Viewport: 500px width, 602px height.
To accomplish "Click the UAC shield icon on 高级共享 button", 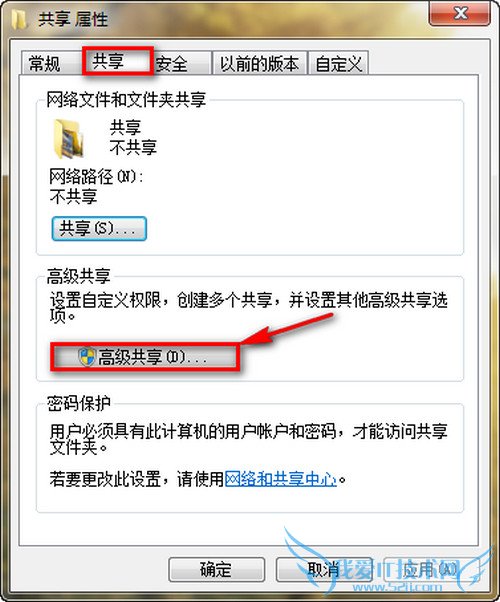I will [87, 357].
